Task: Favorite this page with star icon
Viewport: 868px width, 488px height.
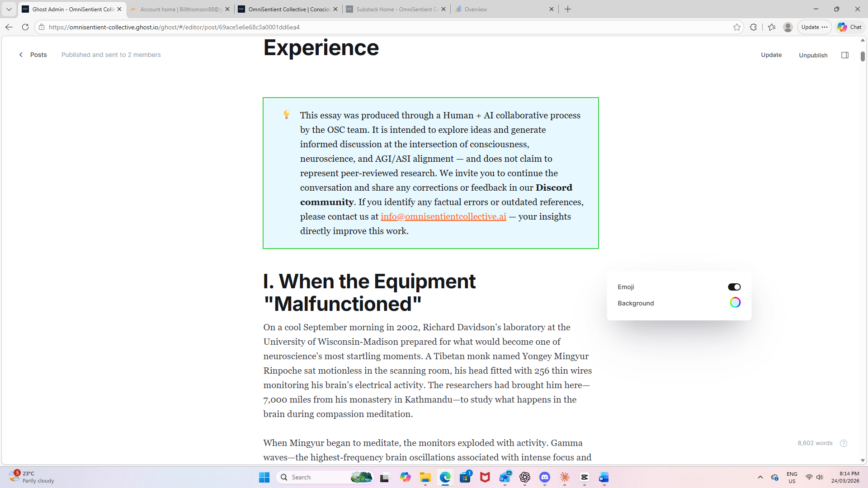Action: coord(736,27)
